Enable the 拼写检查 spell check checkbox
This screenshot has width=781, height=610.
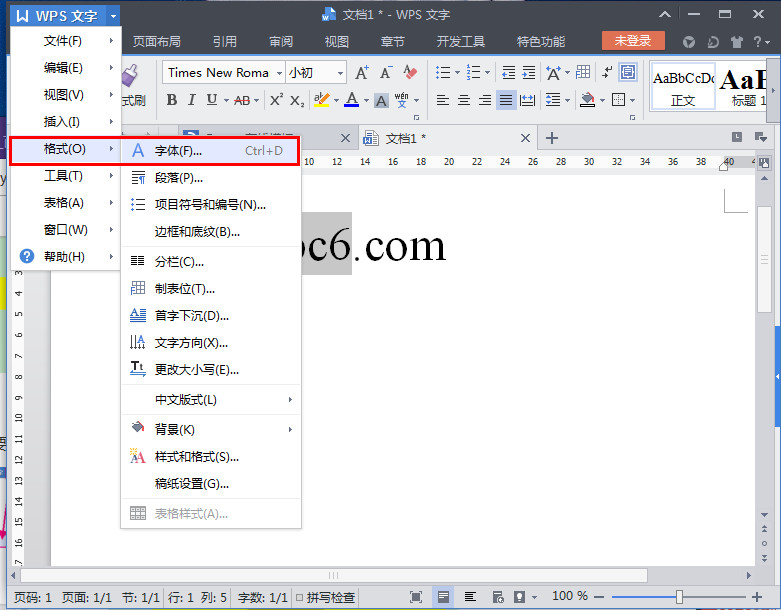point(300,597)
